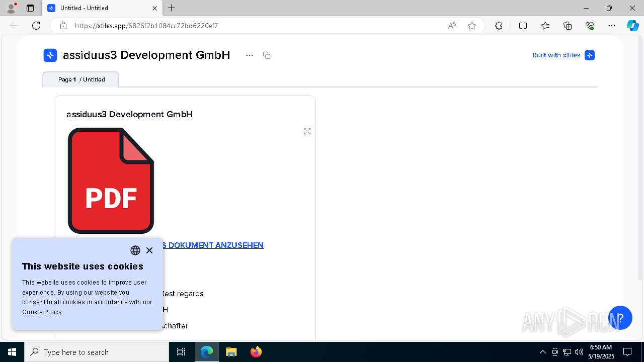Screen dimensions: 644x362
Task: Close the Untitled browser tab
Action: 154,8
